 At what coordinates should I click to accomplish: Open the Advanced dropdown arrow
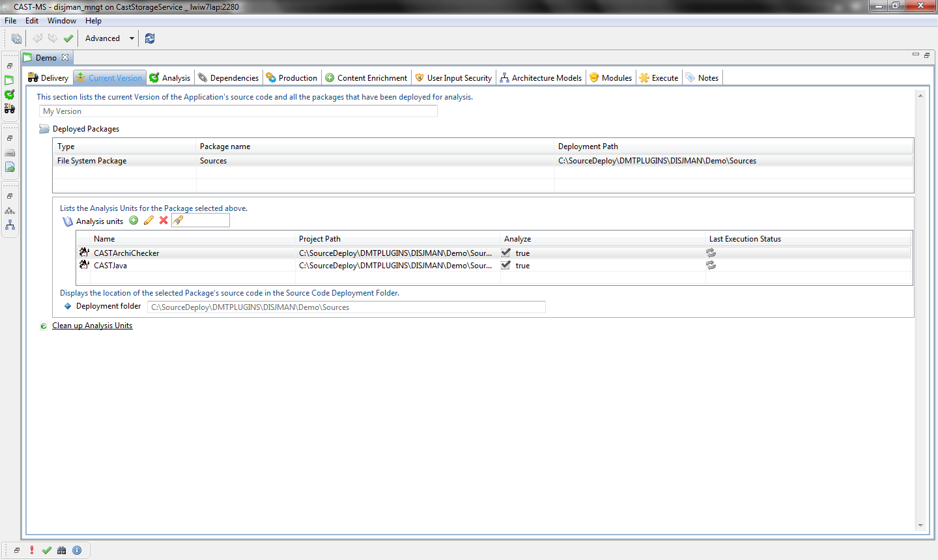(x=132, y=38)
